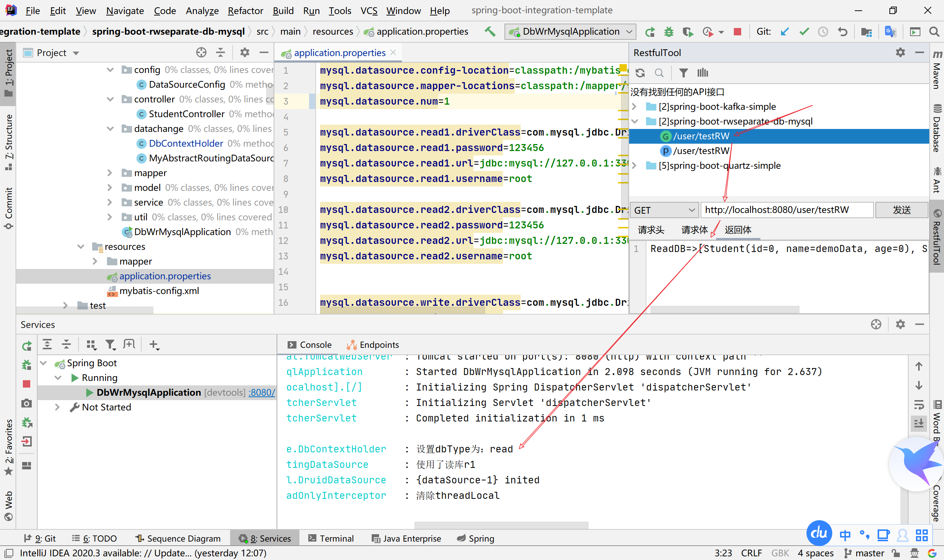Click the Debug DbWrMysqlApplication bug icon
Image resolution: width=944 pixels, height=560 pixels.
pos(669,32)
